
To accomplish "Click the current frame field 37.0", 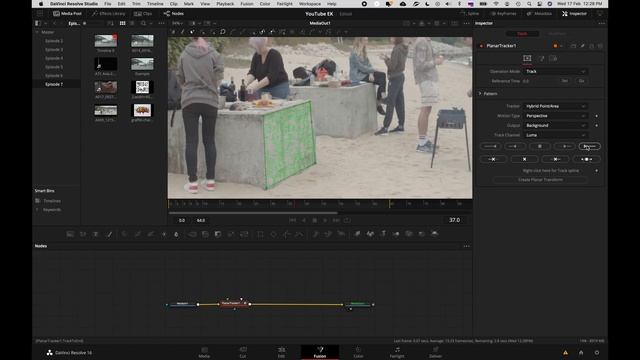I will [454, 220].
